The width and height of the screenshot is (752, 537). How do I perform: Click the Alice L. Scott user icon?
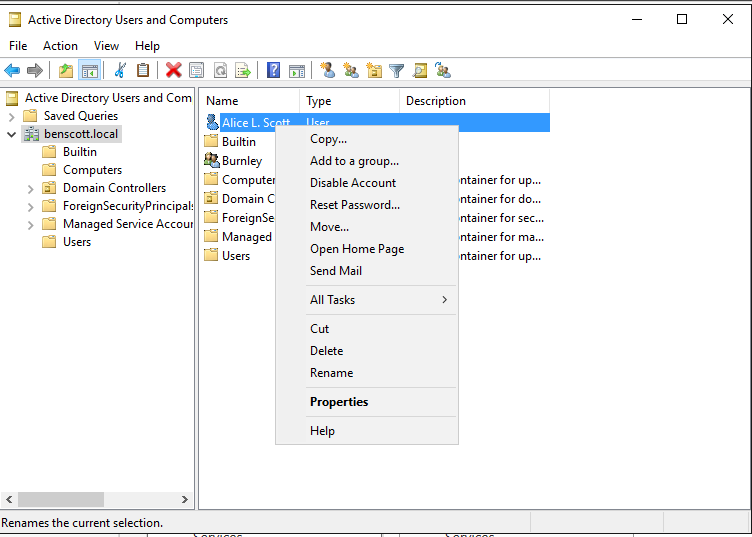[x=212, y=122]
